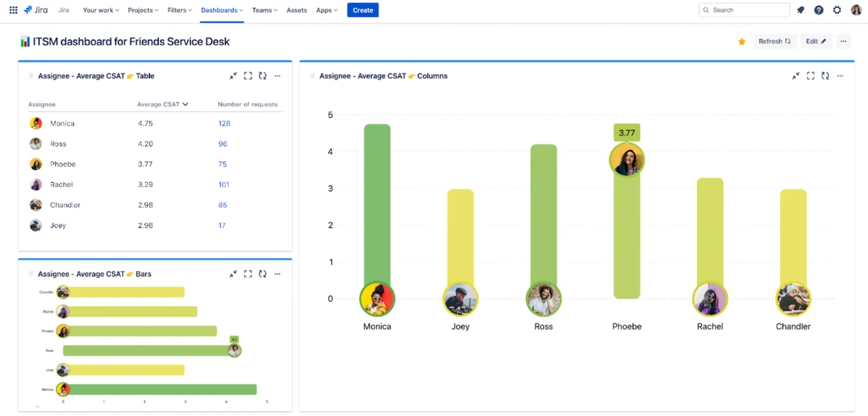
Task: Expand the Filters dropdown menu
Action: pos(180,10)
